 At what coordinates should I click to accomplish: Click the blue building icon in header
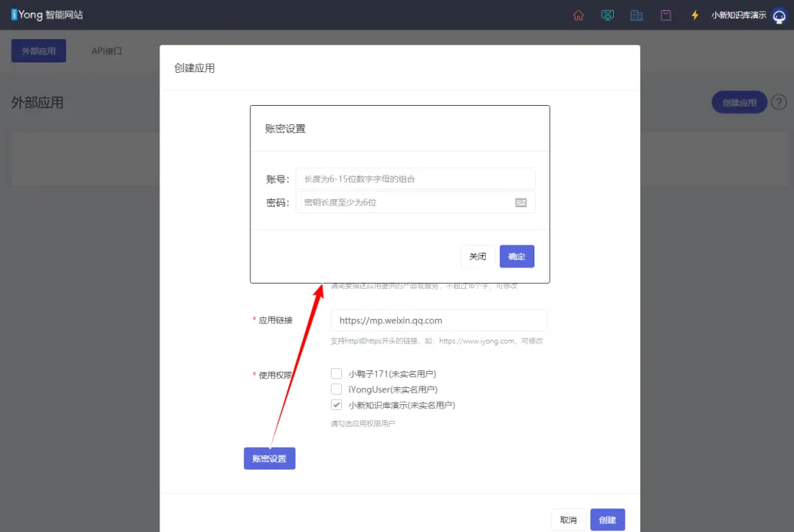[x=637, y=15]
